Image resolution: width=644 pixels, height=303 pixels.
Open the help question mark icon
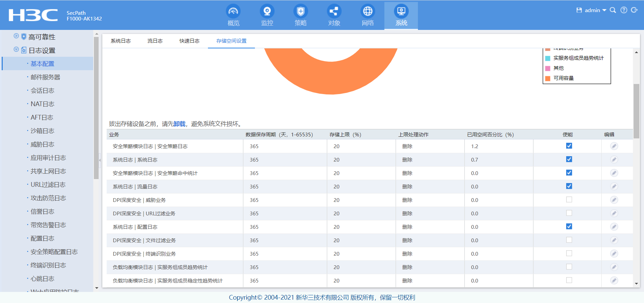tap(624, 10)
